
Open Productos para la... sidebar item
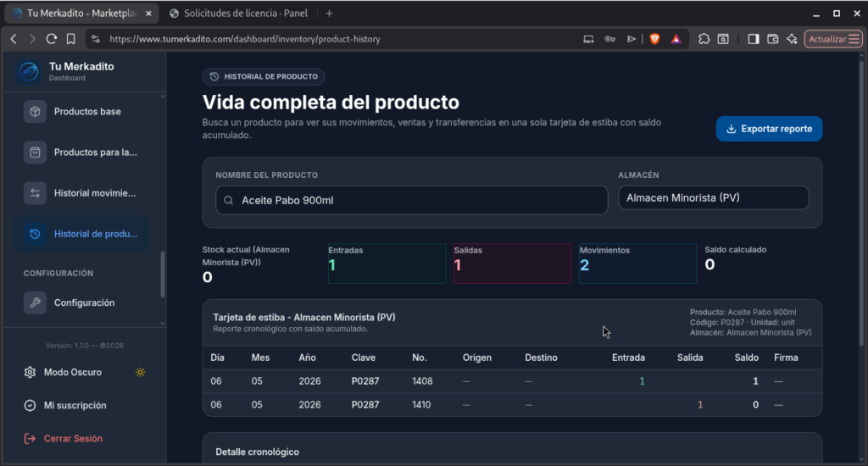tap(82, 153)
